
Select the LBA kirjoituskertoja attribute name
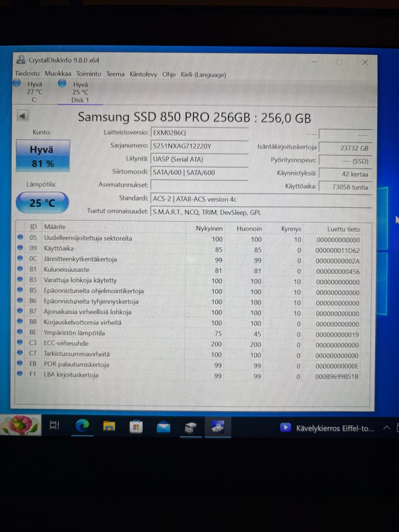click(71, 374)
